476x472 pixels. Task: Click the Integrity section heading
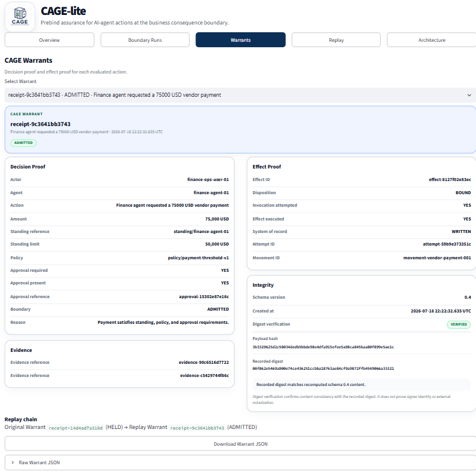pos(263,285)
